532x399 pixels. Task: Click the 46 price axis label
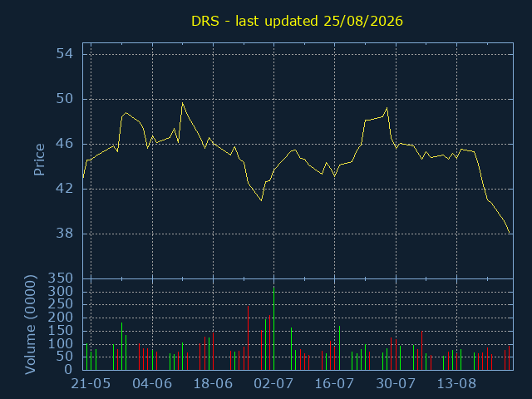click(65, 144)
